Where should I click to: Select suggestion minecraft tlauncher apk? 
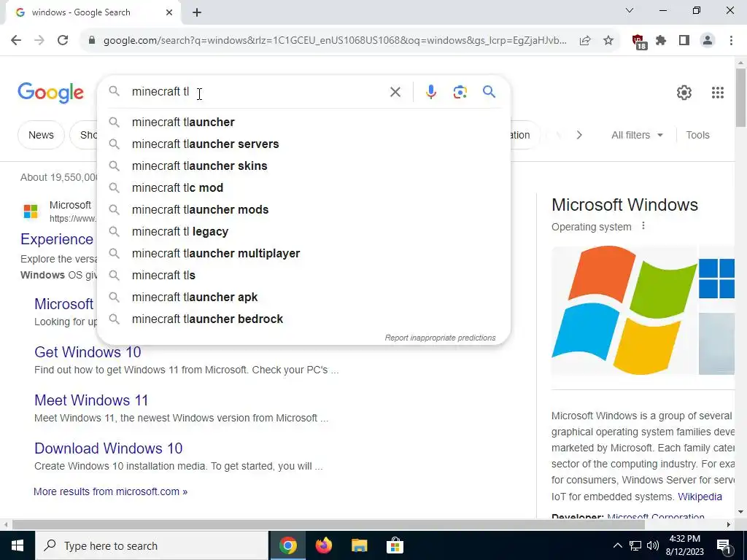303,297
